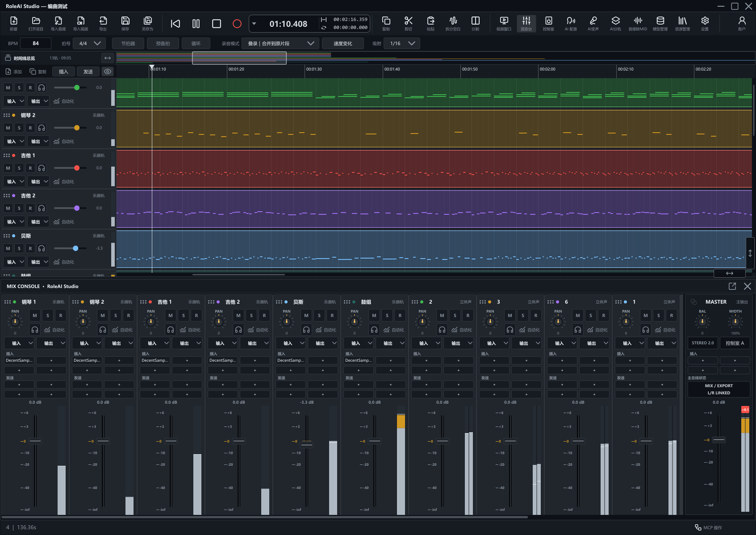The width and height of the screenshot is (756, 535).
Task: Click 添加 to add a track
Action: pos(13,71)
